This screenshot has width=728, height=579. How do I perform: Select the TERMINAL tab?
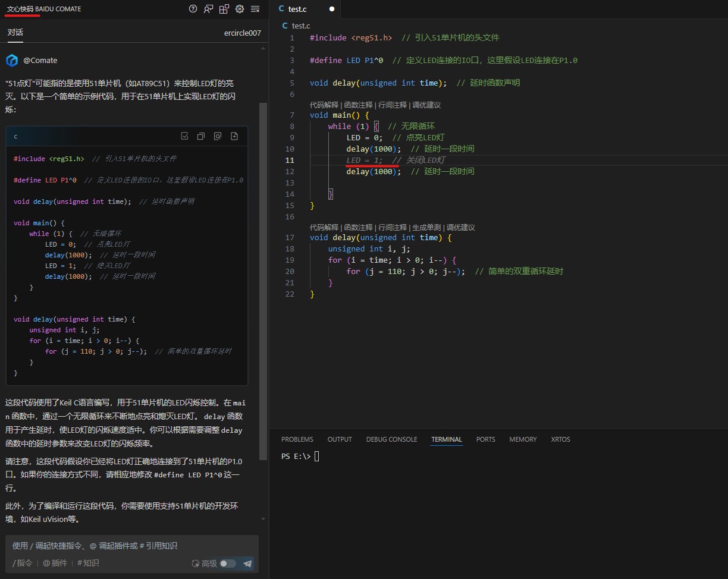pyautogui.click(x=447, y=439)
